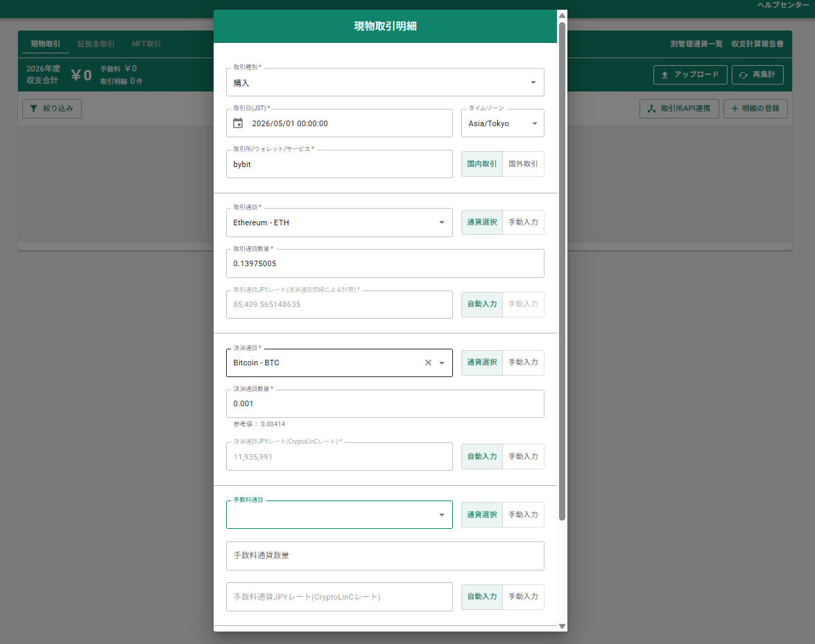
Task: Click the 現物取引明細 dialog title
Action: [385, 26]
